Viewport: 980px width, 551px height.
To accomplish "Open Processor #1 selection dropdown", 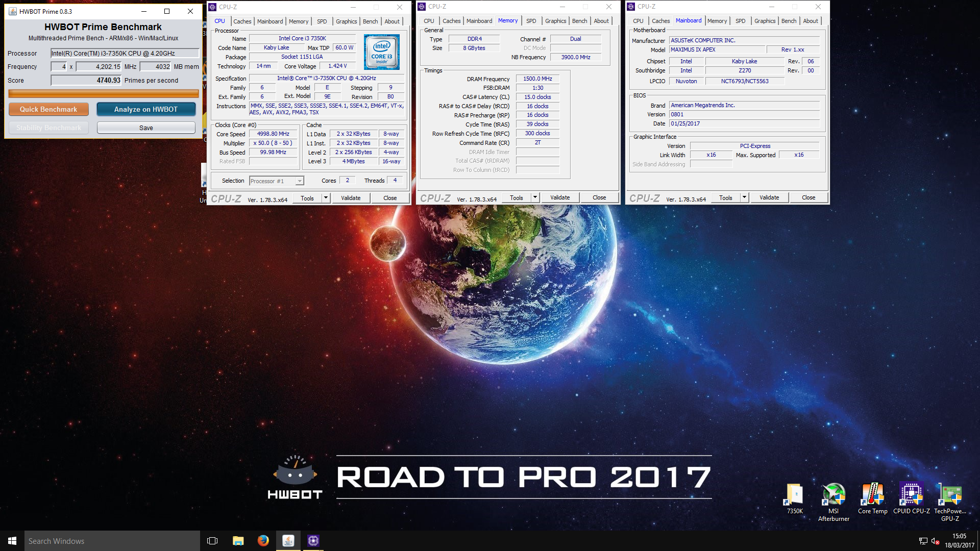I will point(277,181).
